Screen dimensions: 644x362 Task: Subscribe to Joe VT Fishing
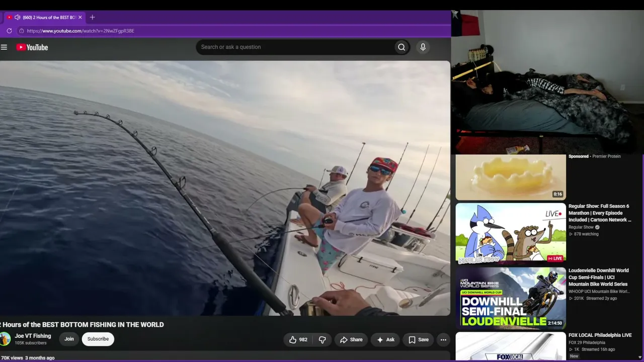coord(98,339)
